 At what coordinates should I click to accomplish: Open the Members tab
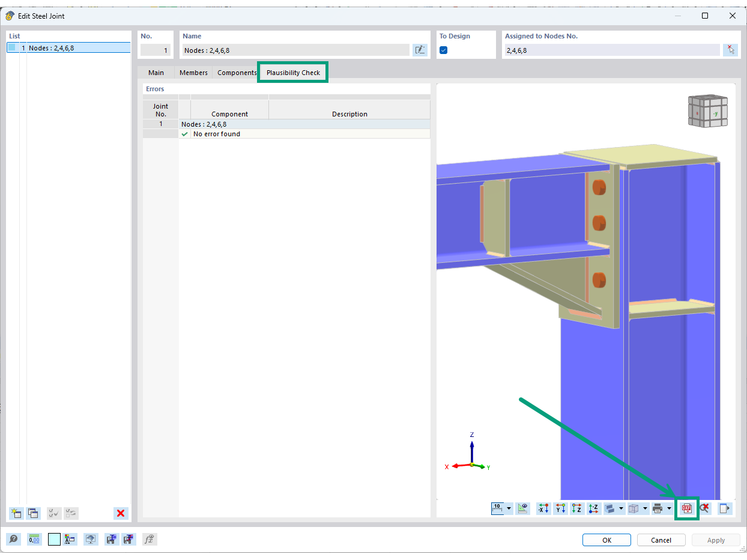coord(193,72)
